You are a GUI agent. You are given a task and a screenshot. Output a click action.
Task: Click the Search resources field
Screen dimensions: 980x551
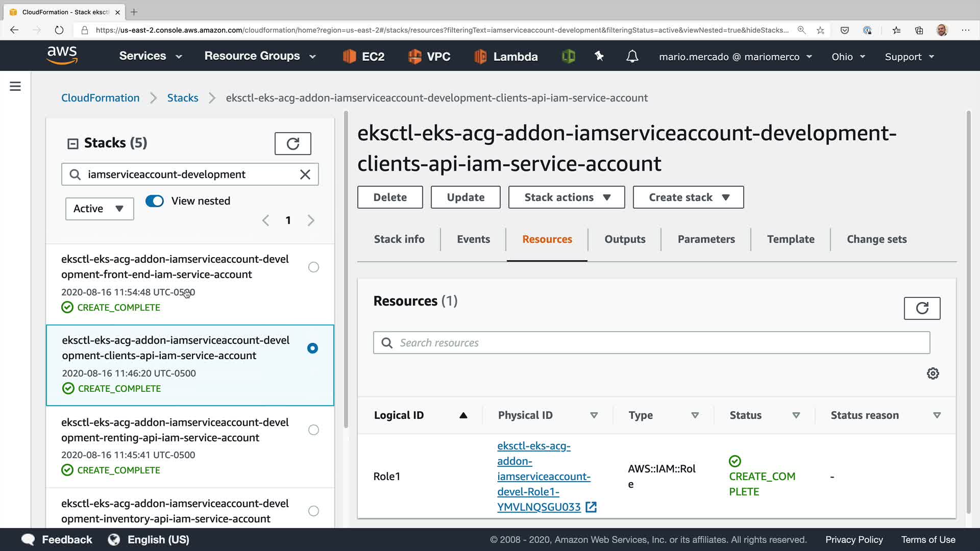[658, 343]
